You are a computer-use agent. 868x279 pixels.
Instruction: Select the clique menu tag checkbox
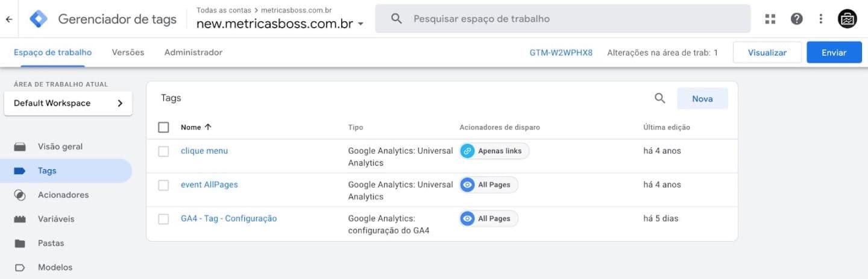163,151
